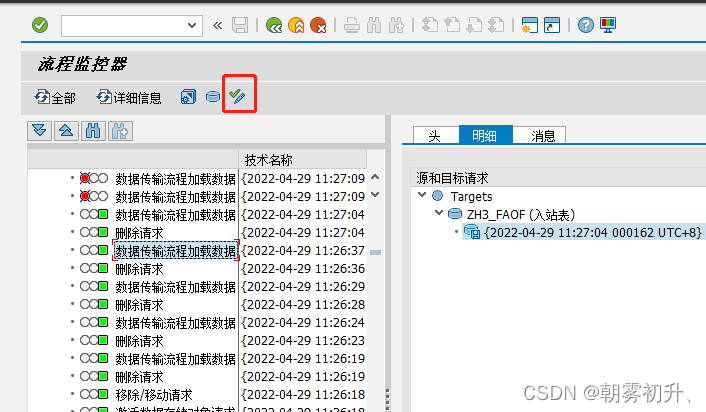This screenshot has height=412, width=706.
Task: Click the First Page icon
Action: [x=430, y=25]
